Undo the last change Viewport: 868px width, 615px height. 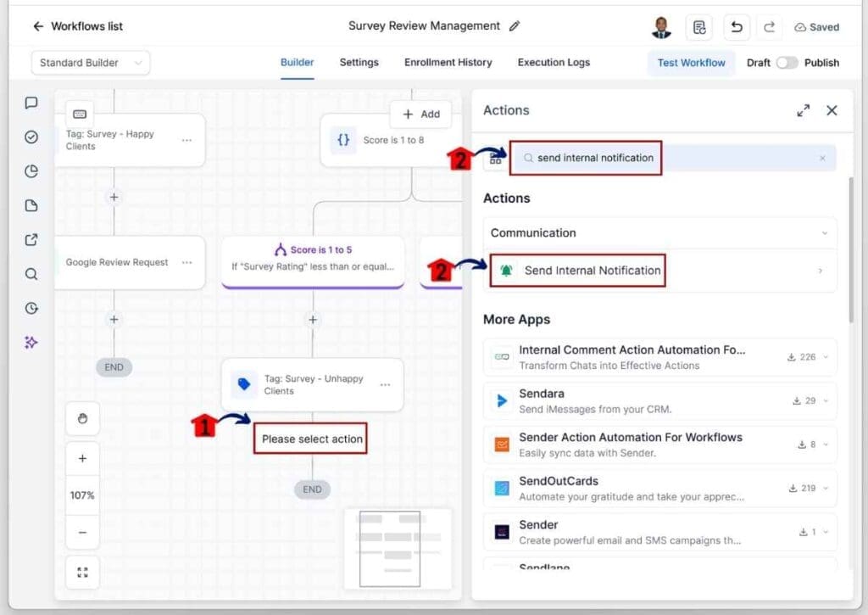(x=737, y=27)
